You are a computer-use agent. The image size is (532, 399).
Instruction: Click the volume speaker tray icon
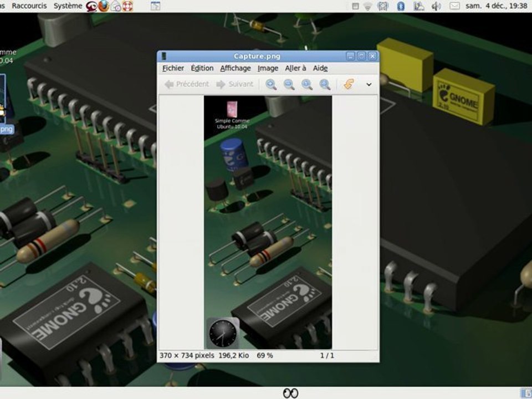tap(436, 6)
